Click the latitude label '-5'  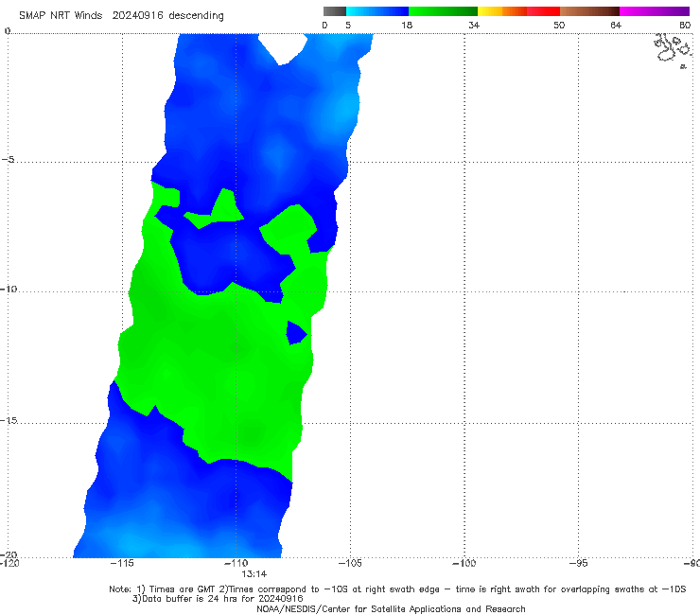pyautogui.click(x=9, y=160)
